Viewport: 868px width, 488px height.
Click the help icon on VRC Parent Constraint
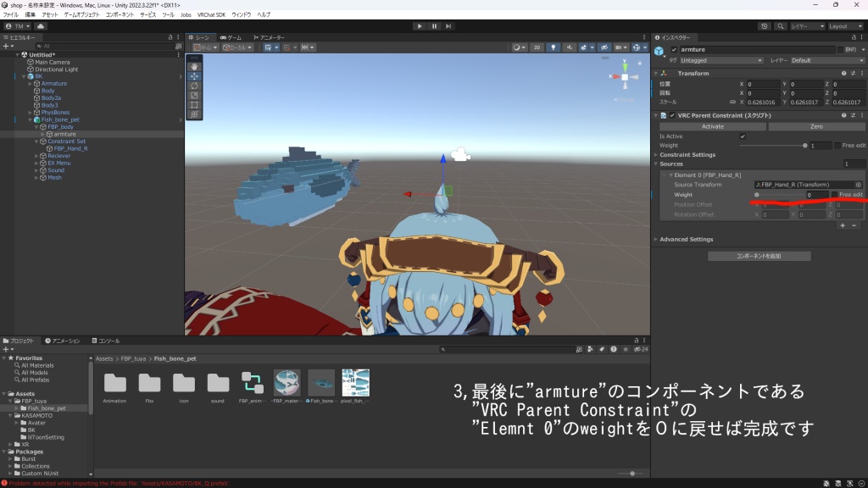pos(843,114)
